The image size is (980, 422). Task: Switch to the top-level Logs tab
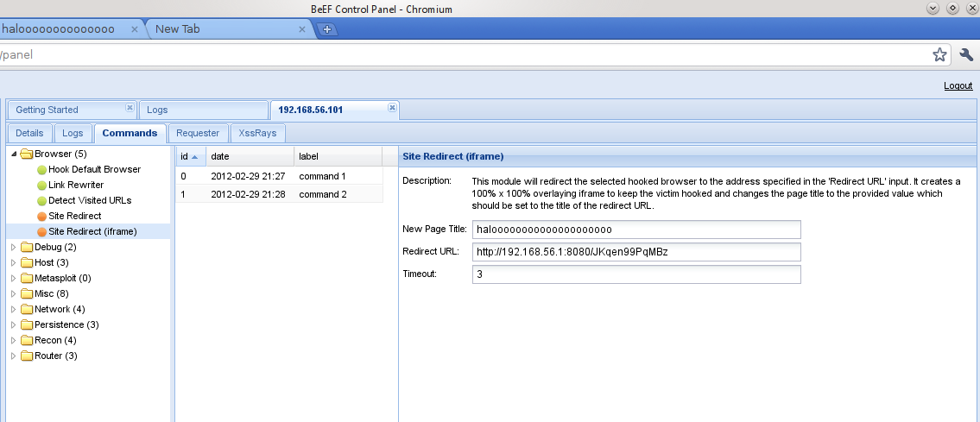(204, 110)
